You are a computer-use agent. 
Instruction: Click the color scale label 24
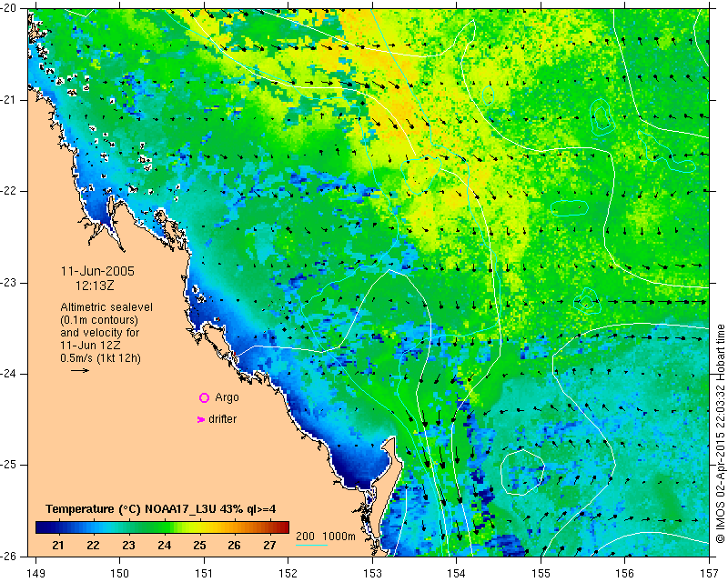pyautogui.click(x=165, y=546)
